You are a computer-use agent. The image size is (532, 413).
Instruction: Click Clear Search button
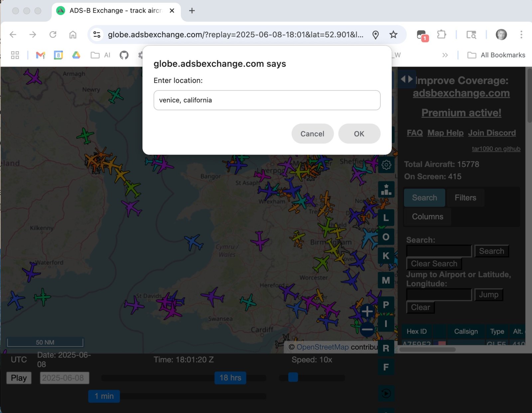tap(434, 264)
